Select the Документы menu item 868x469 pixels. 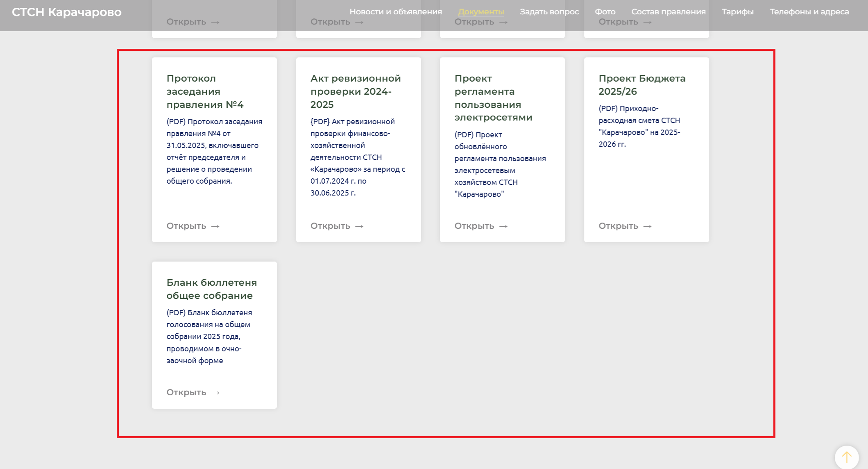point(481,12)
